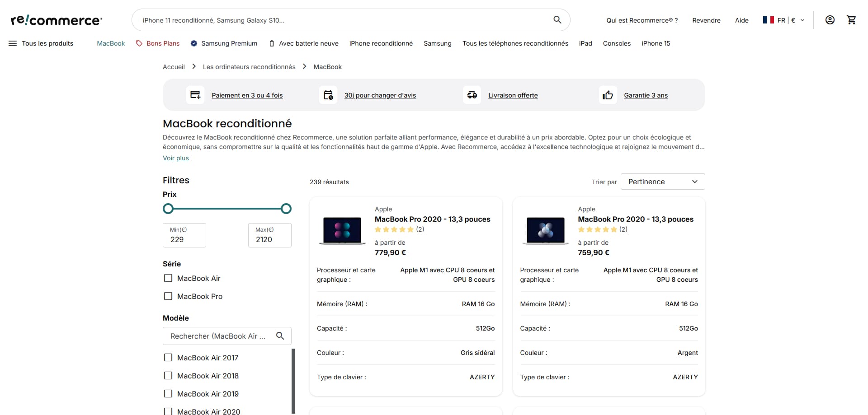The image size is (868, 415).
Task: Click star rating of 779,90 € MacBook Pro
Action: click(394, 229)
